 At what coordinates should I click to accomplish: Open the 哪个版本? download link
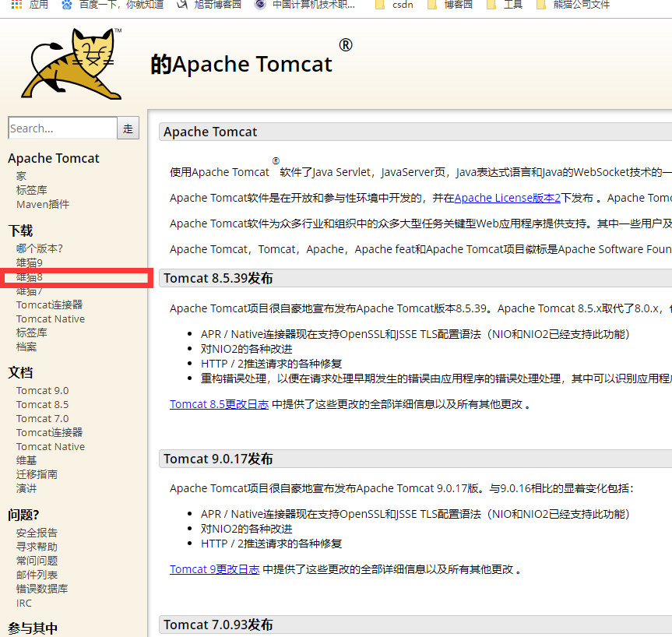pos(40,248)
